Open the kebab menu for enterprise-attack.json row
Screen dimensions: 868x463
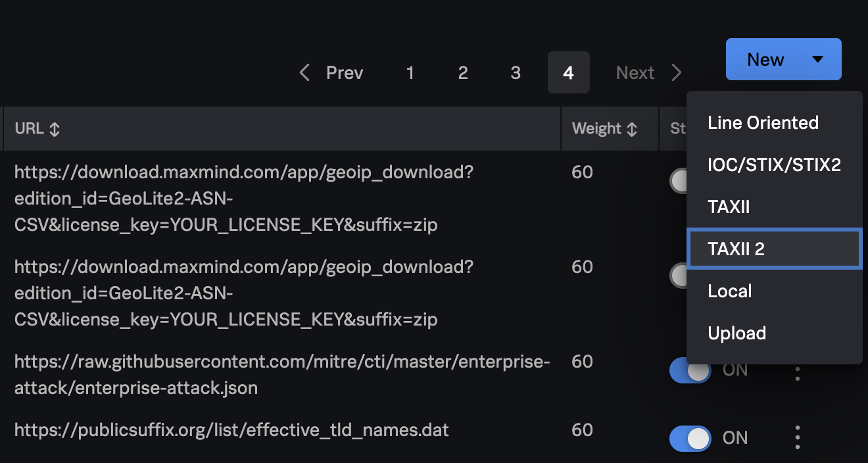click(798, 372)
